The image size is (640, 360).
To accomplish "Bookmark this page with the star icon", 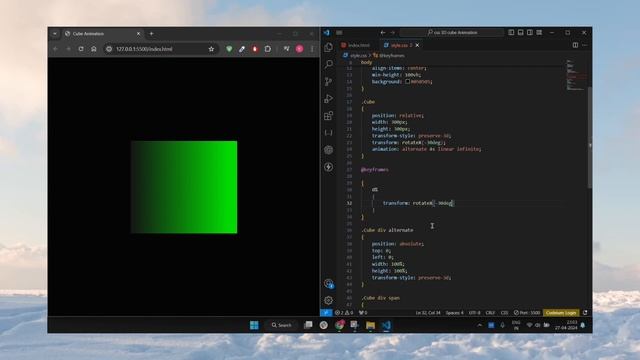I will click(x=211, y=49).
